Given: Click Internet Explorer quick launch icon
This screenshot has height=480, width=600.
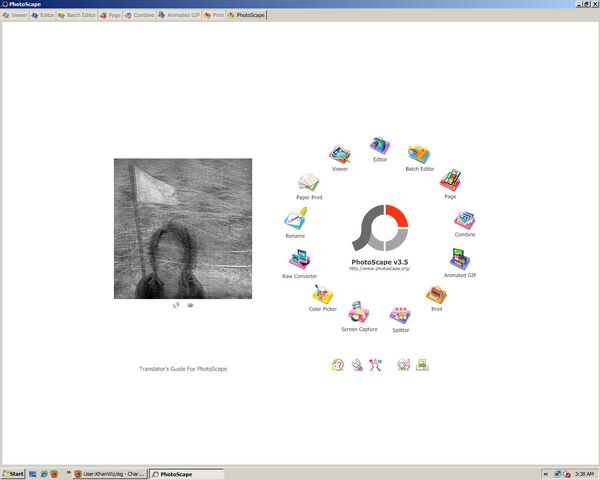Looking at the screenshot, I should (44, 474).
